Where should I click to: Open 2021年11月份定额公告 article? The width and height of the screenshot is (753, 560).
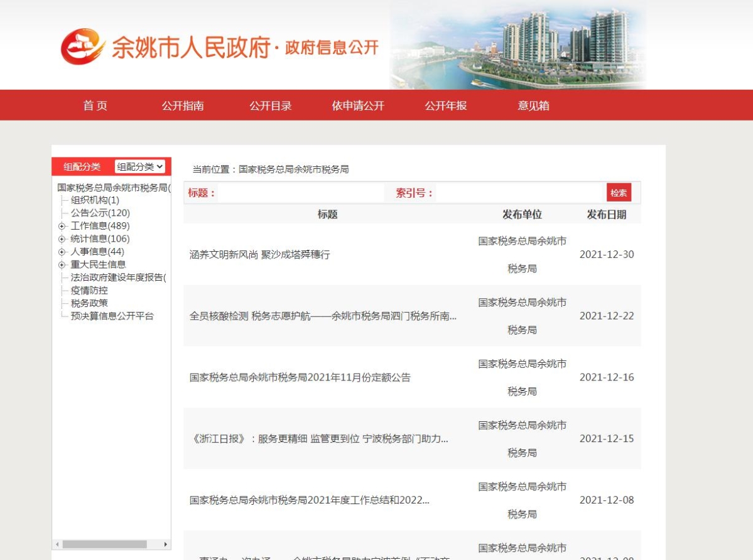(300, 378)
